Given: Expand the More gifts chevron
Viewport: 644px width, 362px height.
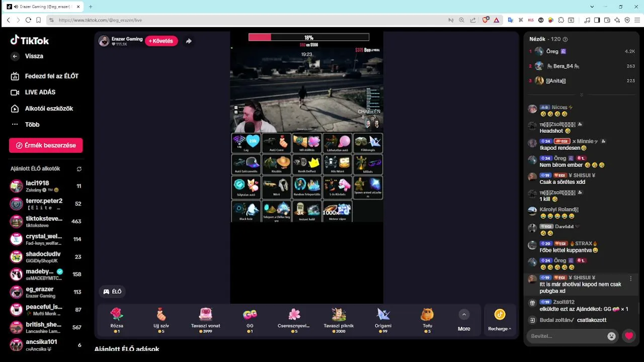Looking at the screenshot, I should point(464,314).
